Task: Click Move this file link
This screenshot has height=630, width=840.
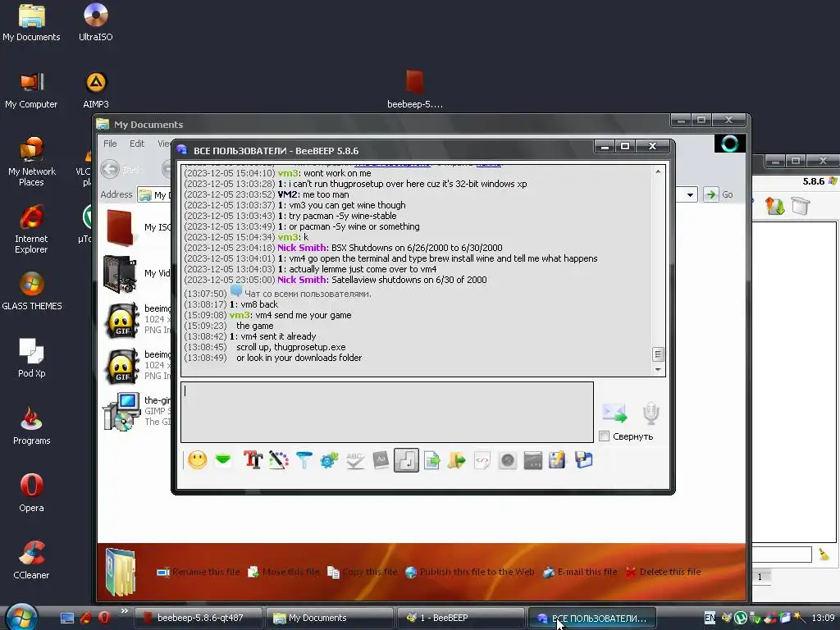Action: pyautogui.click(x=283, y=572)
